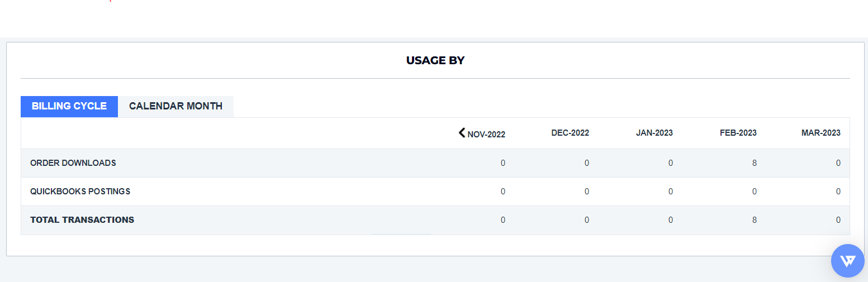Image resolution: width=868 pixels, height=282 pixels.
Task: Click the FEB-2023 column header
Action: [738, 133]
